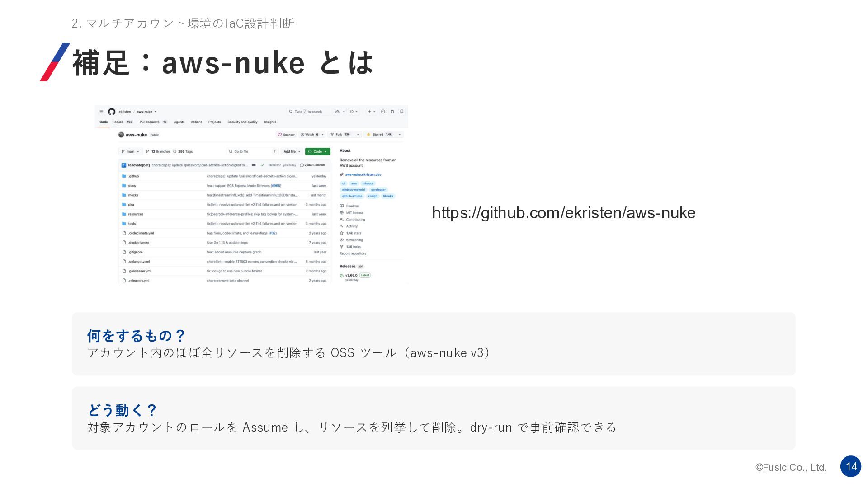868x488 pixels.
Task: Click the .github folder icon
Action: coord(124,176)
